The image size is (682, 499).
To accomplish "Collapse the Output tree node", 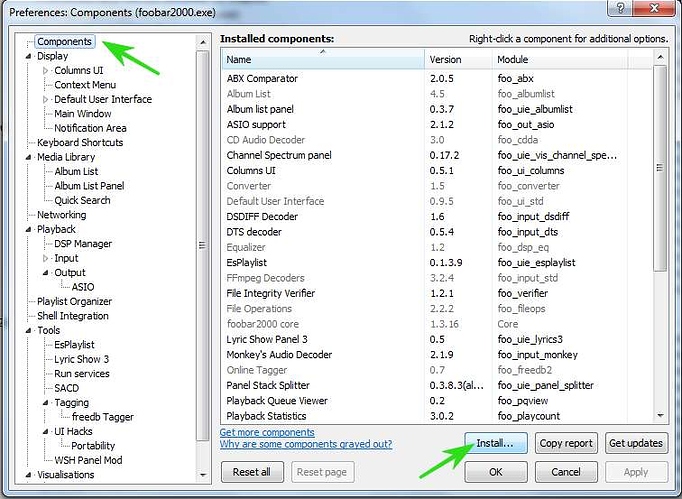I will tap(46, 273).
